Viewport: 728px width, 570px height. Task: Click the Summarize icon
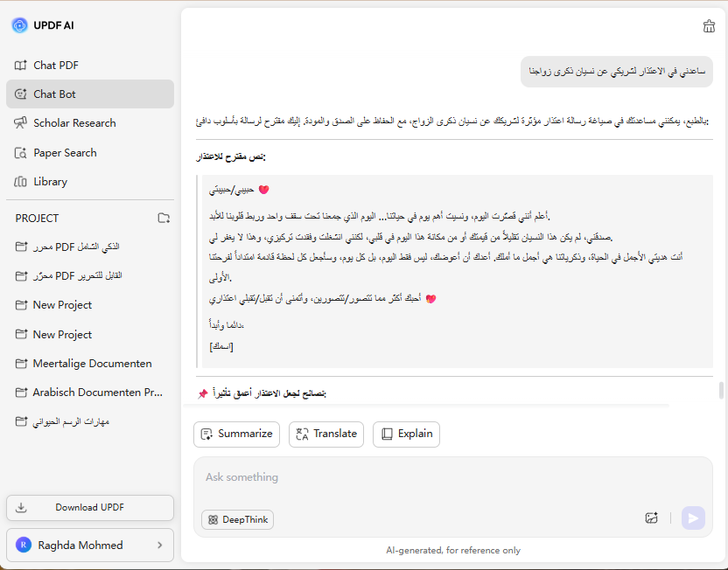pos(206,434)
